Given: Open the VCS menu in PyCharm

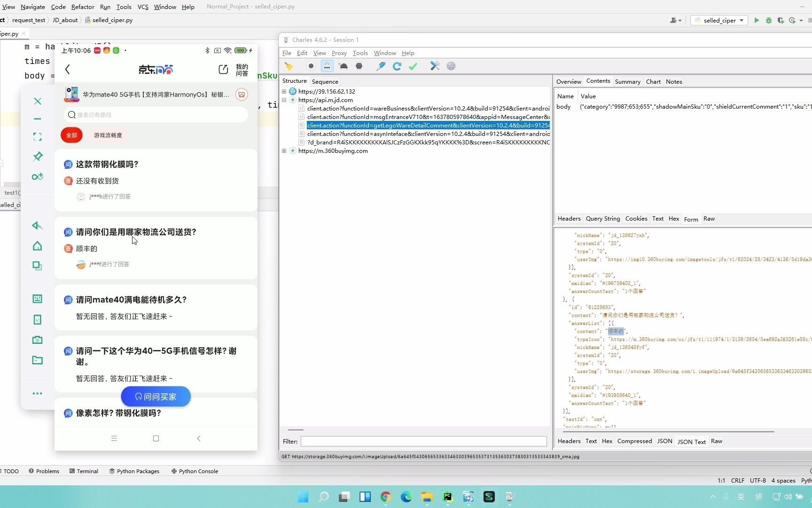Looking at the screenshot, I should coord(143,7).
